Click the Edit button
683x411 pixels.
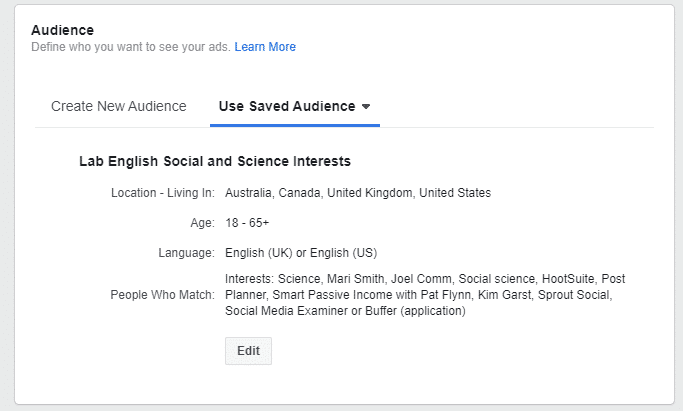tap(248, 350)
